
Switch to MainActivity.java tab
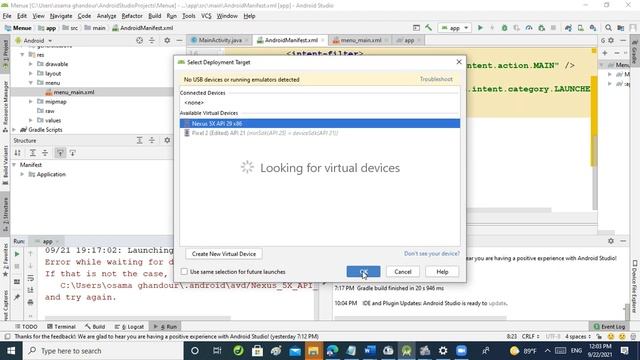[219, 40]
